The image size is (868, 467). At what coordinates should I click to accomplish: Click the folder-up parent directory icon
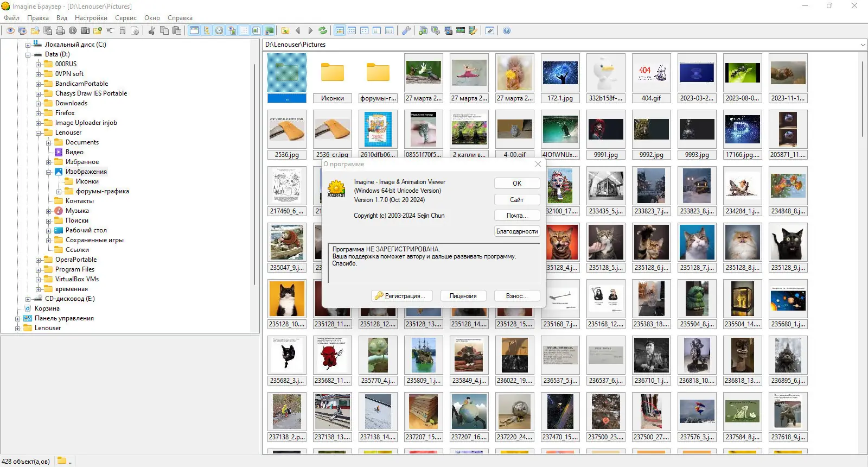(285, 31)
